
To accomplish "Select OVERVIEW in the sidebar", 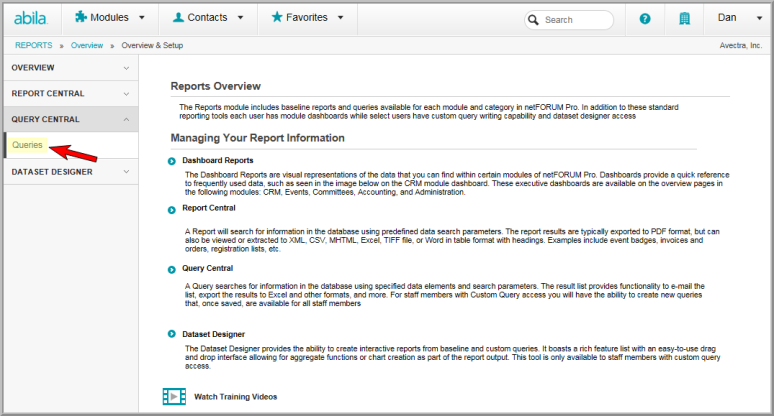I will [x=71, y=68].
